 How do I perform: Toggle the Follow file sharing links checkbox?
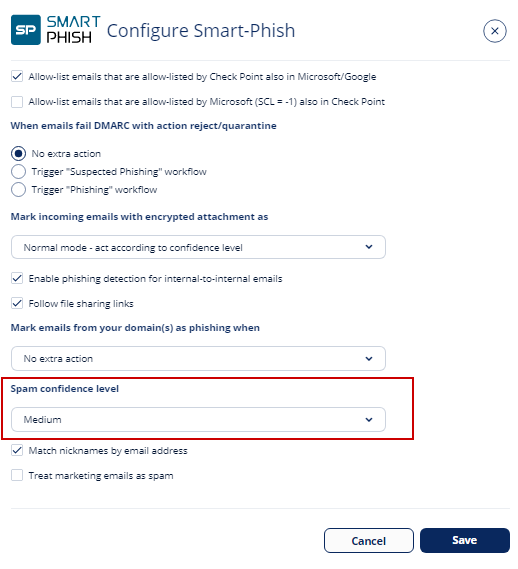(17, 303)
